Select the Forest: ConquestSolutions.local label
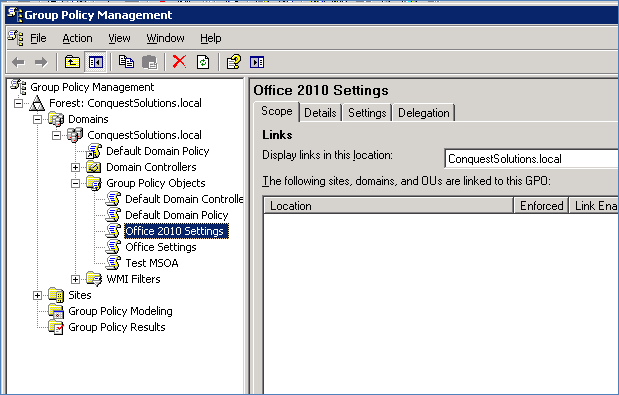 pyautogui.click(x=125, y=103)
